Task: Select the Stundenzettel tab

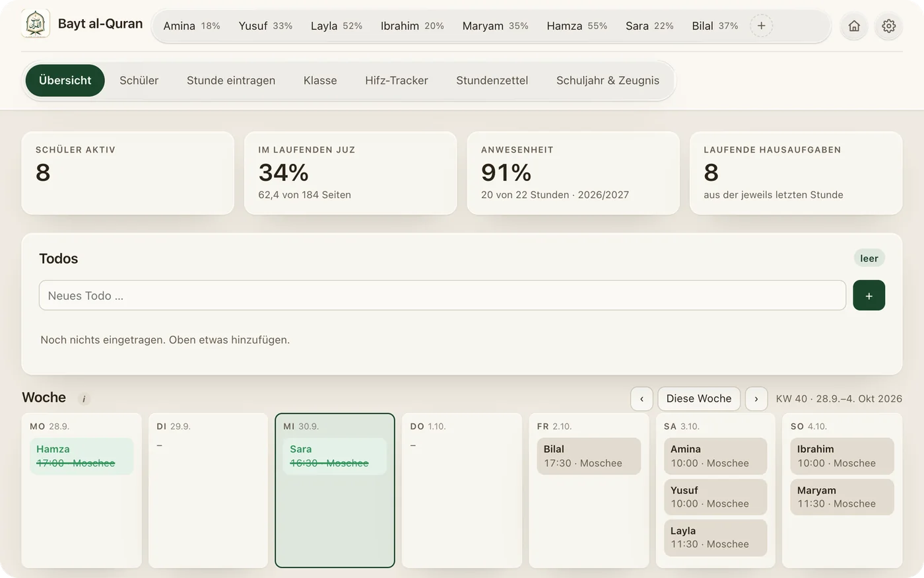Action: pos(492,81)
